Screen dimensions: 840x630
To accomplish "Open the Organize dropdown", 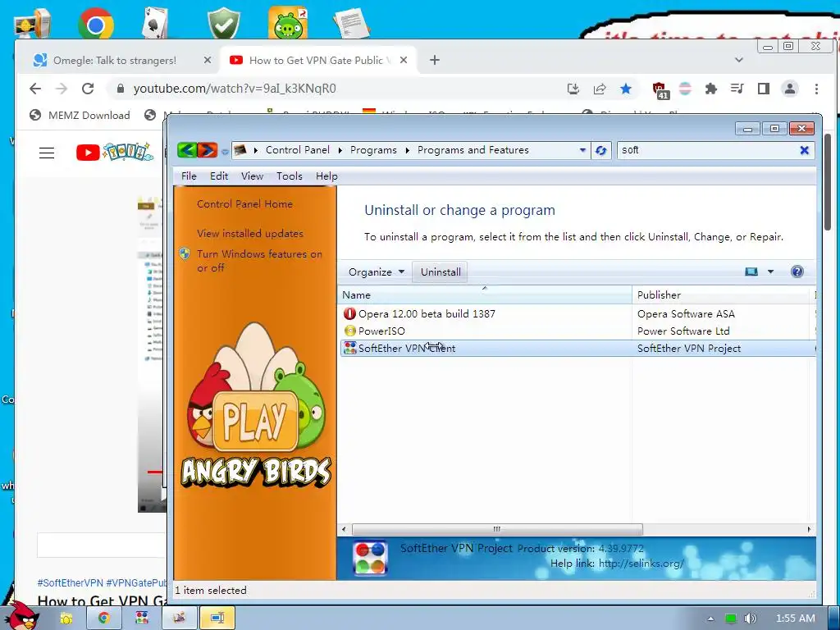I will click(376, 272).
